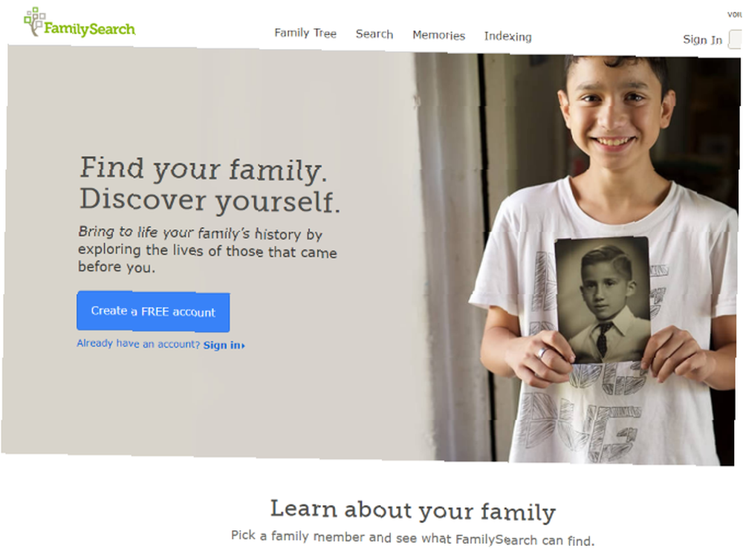Click the small arrow after Sign in
This screenshot has height=560, width=743.
point(243,346)
